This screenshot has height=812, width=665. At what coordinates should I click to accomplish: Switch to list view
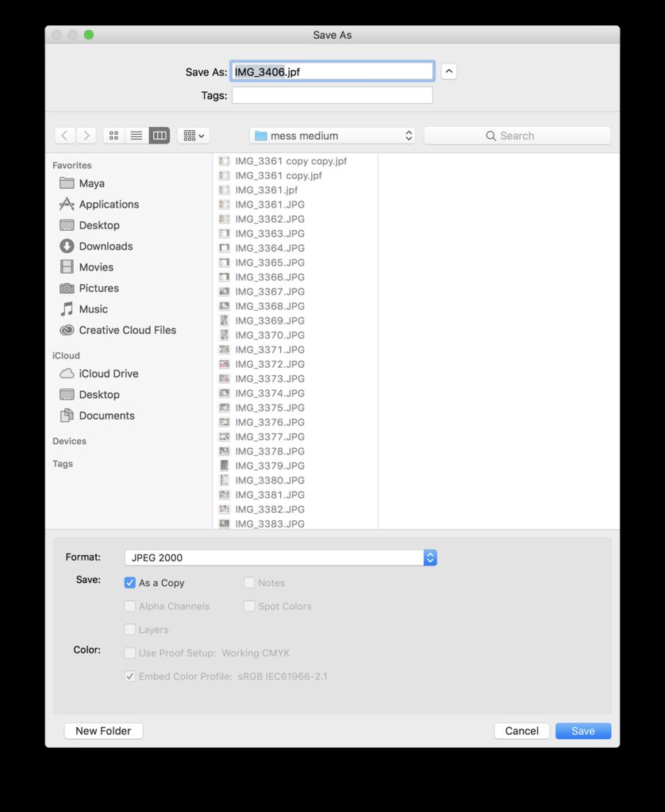click(136, 135)
